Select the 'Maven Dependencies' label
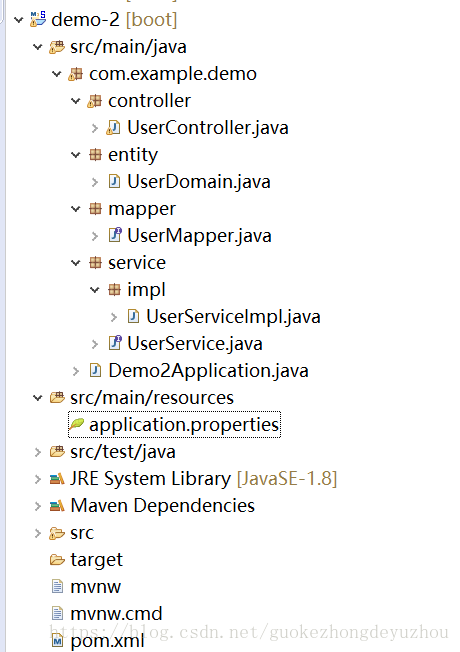Image resolution: width=460 pixels, height=652 pixels. point(163,506)
